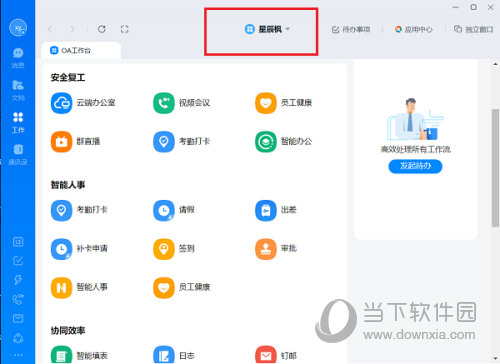Open 待办事项 pending tasks
The width and height of the screenshot is (500, 364).
(351, 30)
